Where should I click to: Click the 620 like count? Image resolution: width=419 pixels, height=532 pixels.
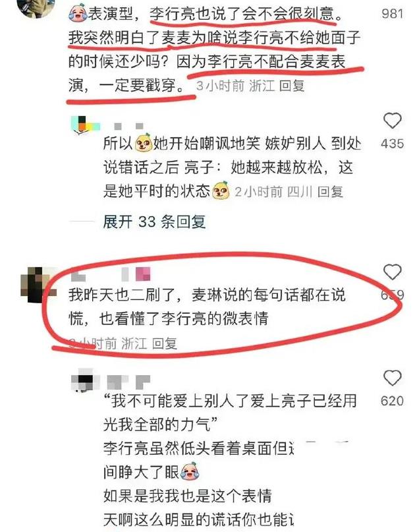point(392,401)
